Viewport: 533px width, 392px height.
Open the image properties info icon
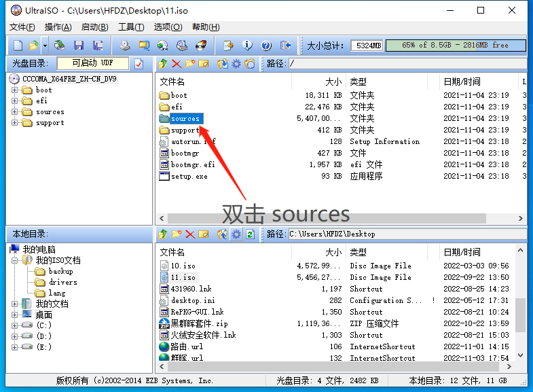point(247,46)
